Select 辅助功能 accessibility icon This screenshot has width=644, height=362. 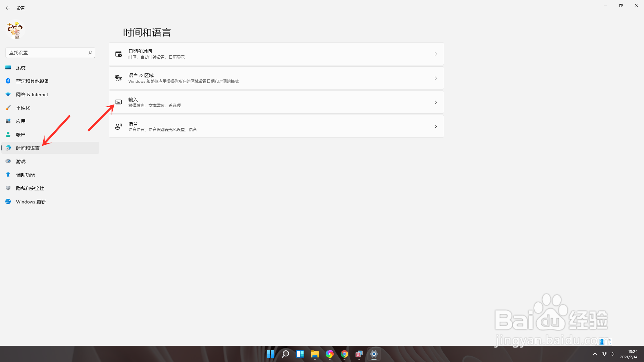8,175
